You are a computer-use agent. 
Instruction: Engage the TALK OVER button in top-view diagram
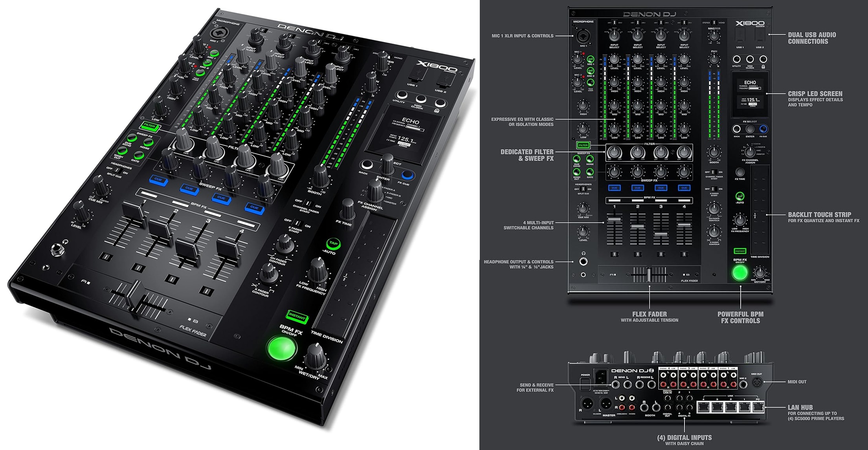click(x=591, y=83)
